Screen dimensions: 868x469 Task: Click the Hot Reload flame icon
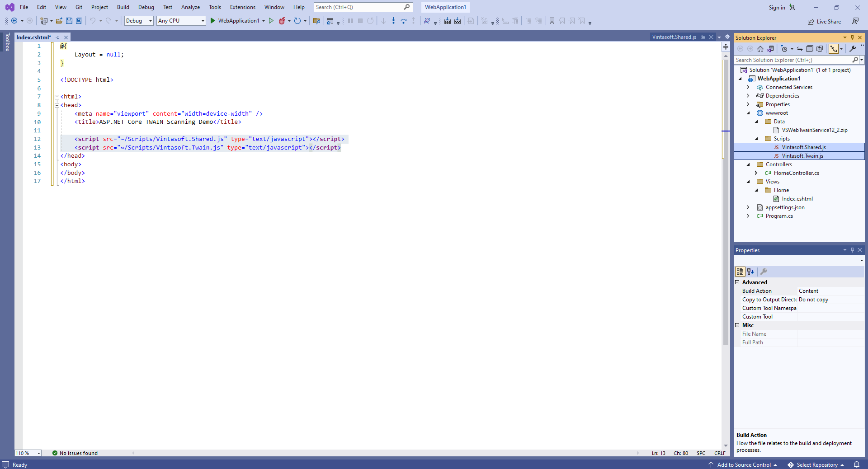pyautogui.click(x=282, y=21)
